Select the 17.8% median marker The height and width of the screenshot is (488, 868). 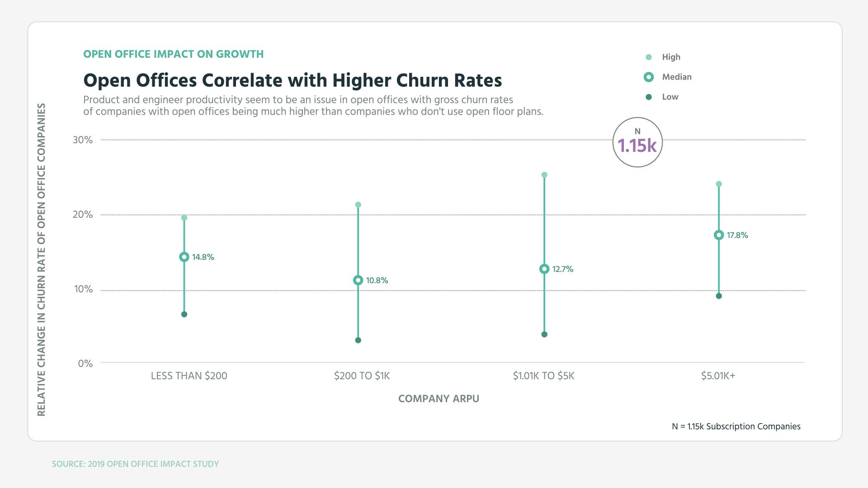[719, 235]
